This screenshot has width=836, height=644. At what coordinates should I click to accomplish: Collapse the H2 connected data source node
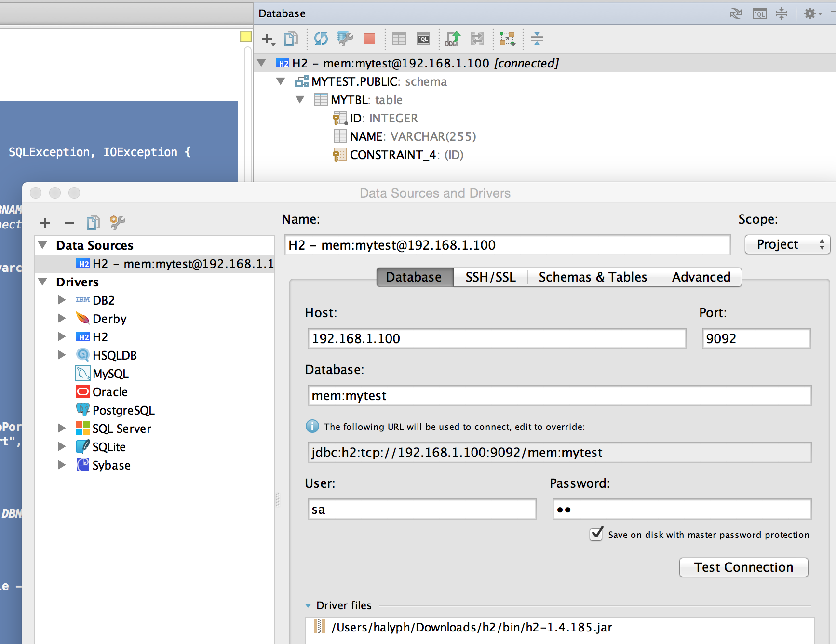point(262,63)
